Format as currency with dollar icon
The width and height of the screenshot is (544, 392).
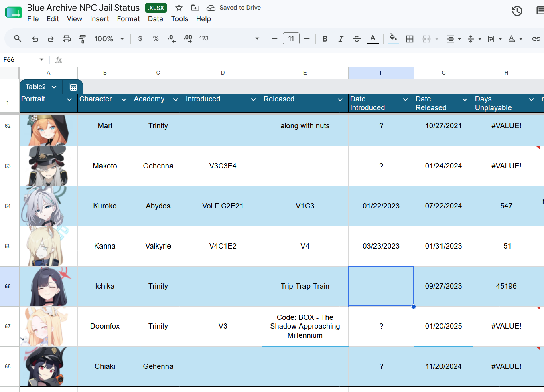[x=140, y=39]
